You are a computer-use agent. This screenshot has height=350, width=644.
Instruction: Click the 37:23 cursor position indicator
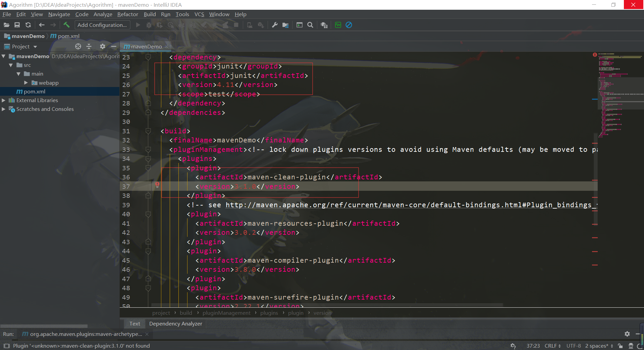[533, 346]
